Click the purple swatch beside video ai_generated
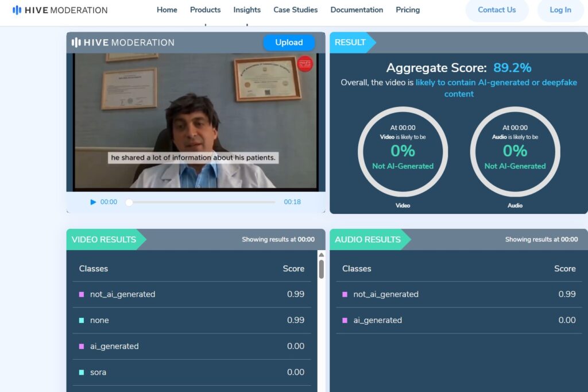 click(x=82, y=346)
